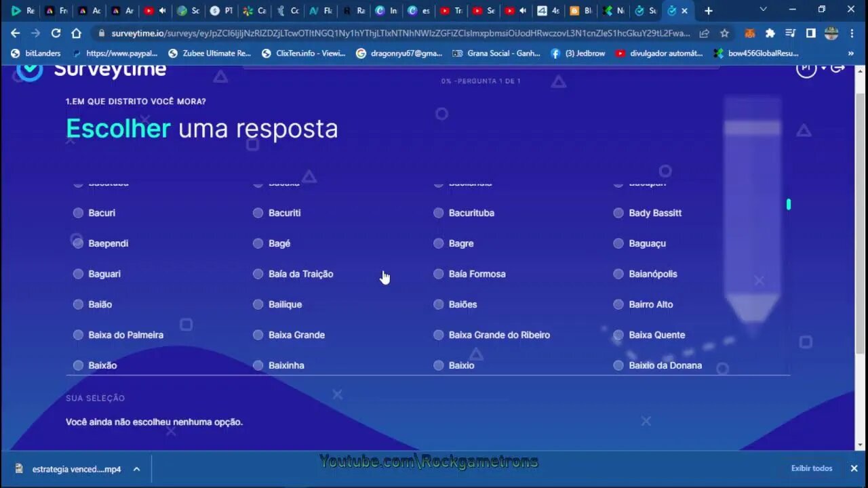Open the ClixTen.info bookmark

(304, 53)
